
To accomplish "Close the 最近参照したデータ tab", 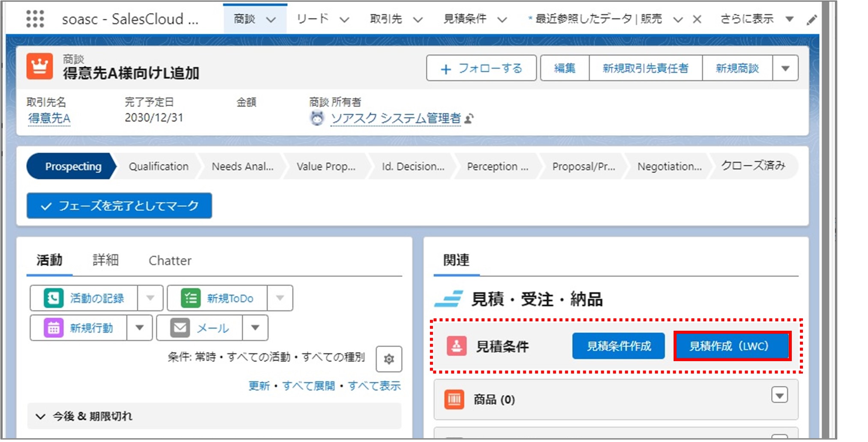I will coord(697,19).
